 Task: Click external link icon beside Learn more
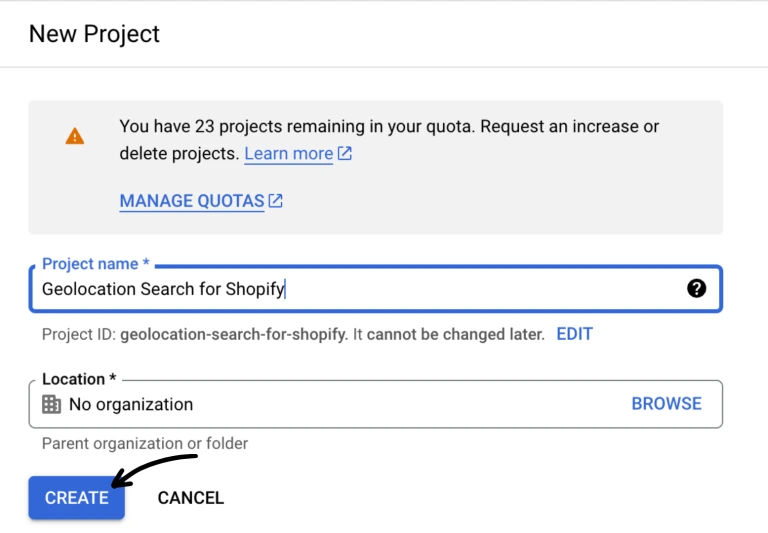(345, 154)
